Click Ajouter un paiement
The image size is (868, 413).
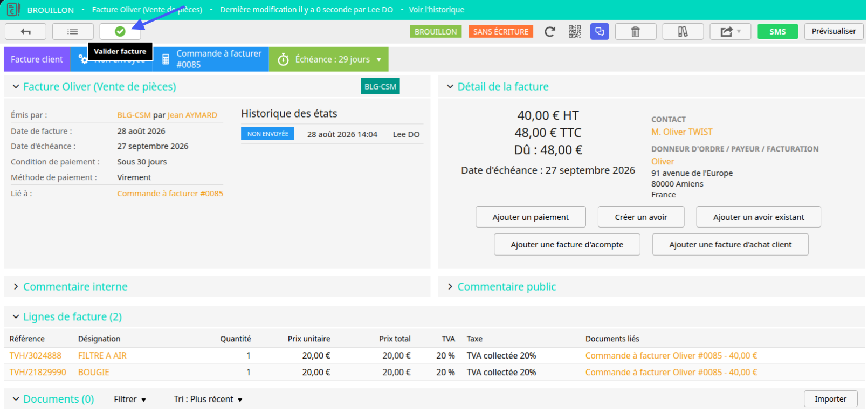(531, 217)
